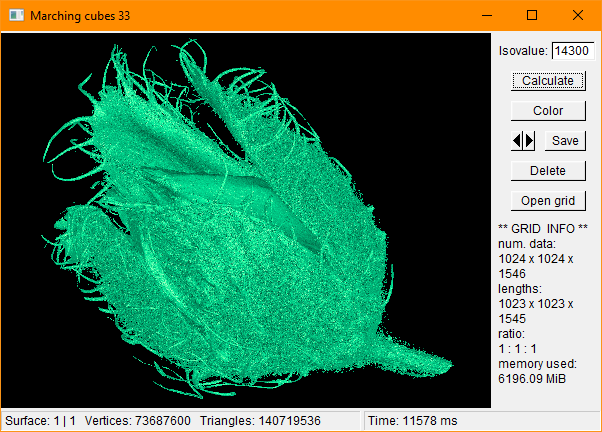Click the Marching cubes 33 window icon

[x=15, y=16]
